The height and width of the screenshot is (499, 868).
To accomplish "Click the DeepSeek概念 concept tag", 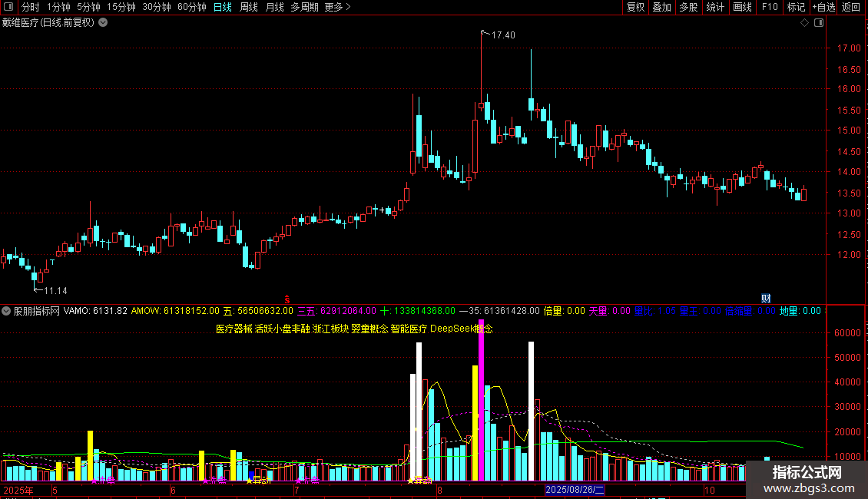I will click(461, 329).
